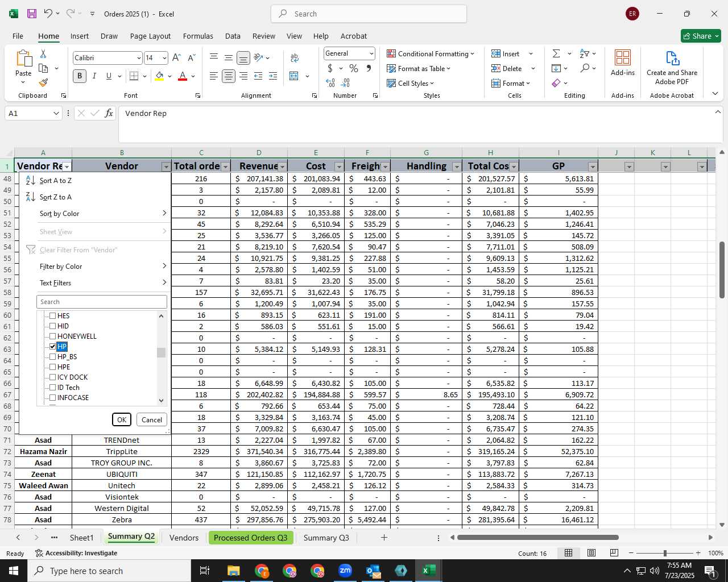The height and width of the screenshot is (582, 728).
Task: Click the Cut scissors icon
Action: point(43,53)
